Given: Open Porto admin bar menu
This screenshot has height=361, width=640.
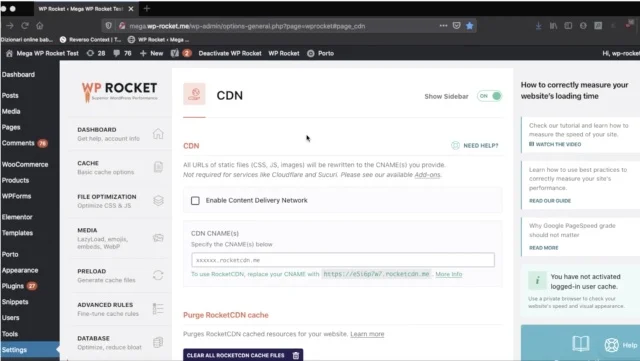Looking at the screenshot, I should tap(320, 53).
